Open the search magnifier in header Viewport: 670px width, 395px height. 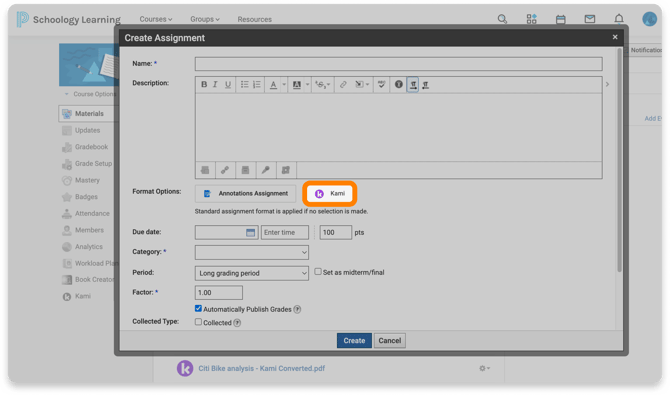tap(502, 19)
